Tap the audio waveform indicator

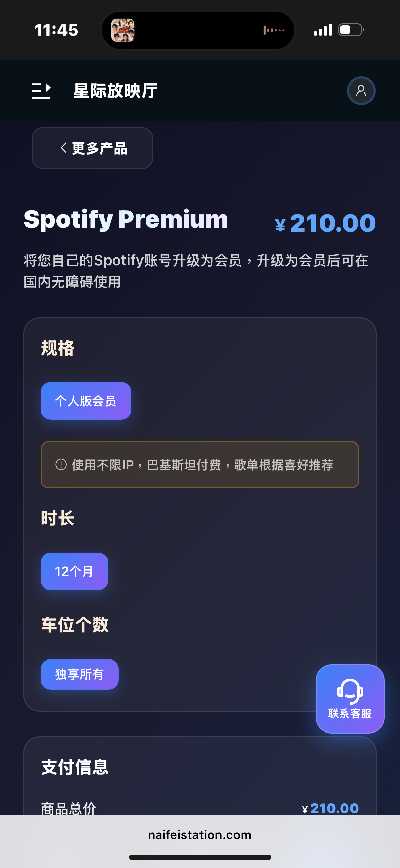tap(274, 30)
